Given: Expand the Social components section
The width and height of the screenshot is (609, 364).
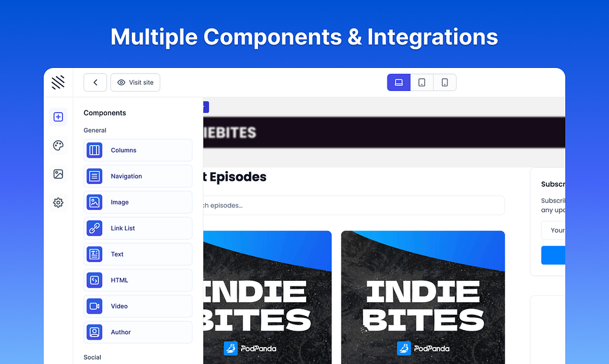Looking at the screenshot, I should click(x=92, y=357).
